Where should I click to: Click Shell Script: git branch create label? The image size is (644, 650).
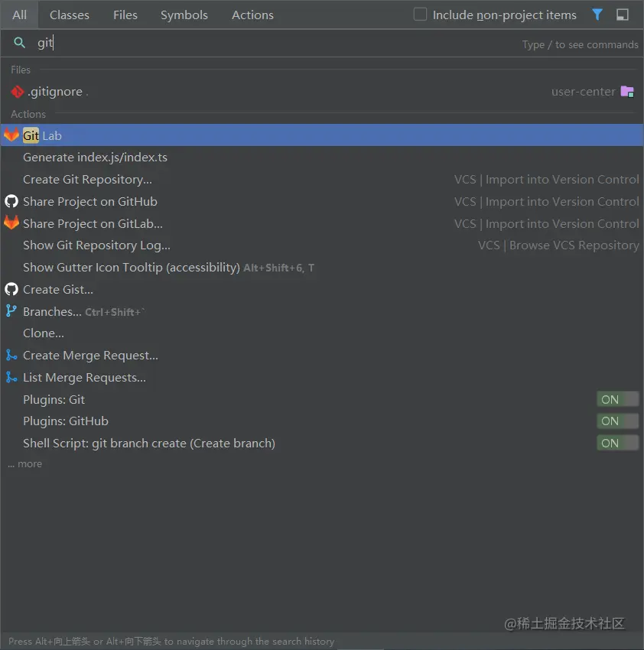(x=149, y=444)
